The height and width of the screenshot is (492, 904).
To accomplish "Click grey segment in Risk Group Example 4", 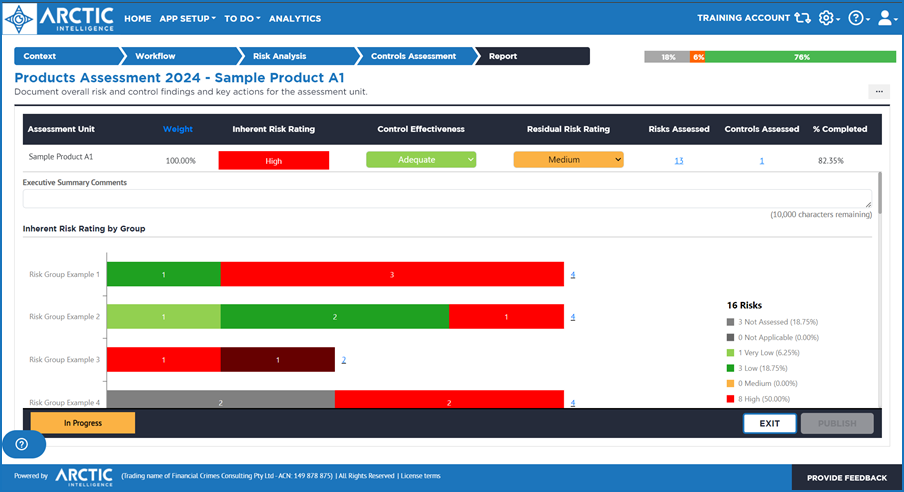I will coord(221,400).
